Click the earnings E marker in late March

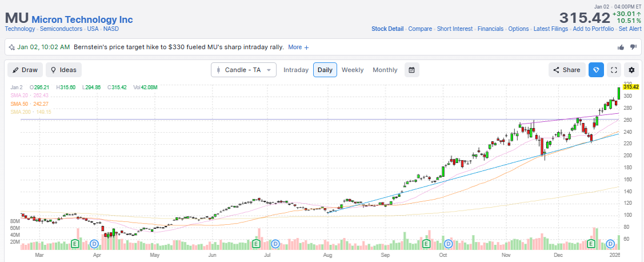point(75,244)
